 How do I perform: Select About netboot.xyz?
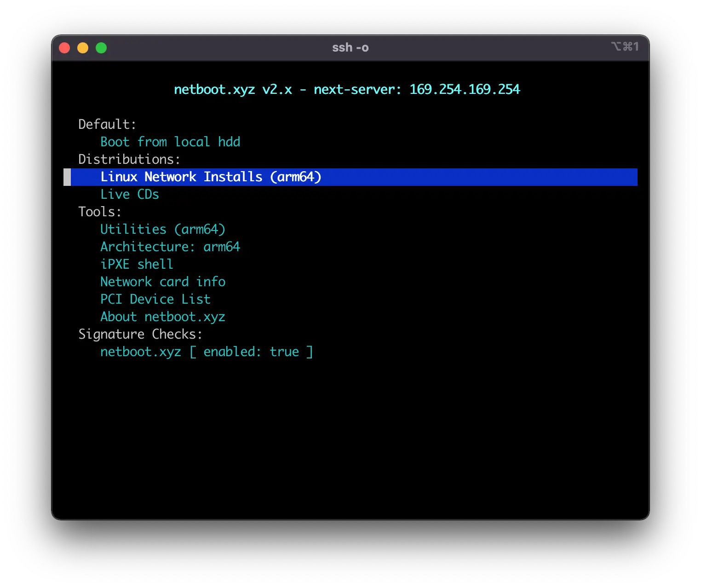[163, 317]
